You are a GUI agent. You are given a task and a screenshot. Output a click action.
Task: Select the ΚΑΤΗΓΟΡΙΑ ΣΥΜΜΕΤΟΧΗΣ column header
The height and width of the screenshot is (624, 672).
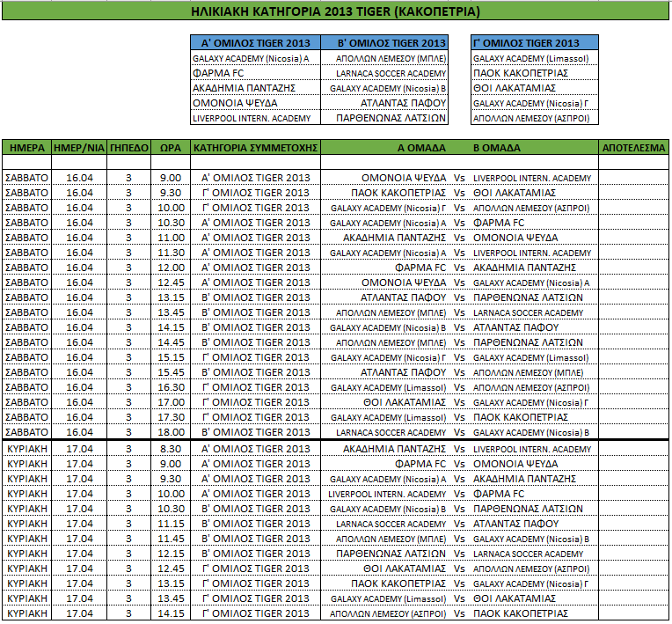255,148
